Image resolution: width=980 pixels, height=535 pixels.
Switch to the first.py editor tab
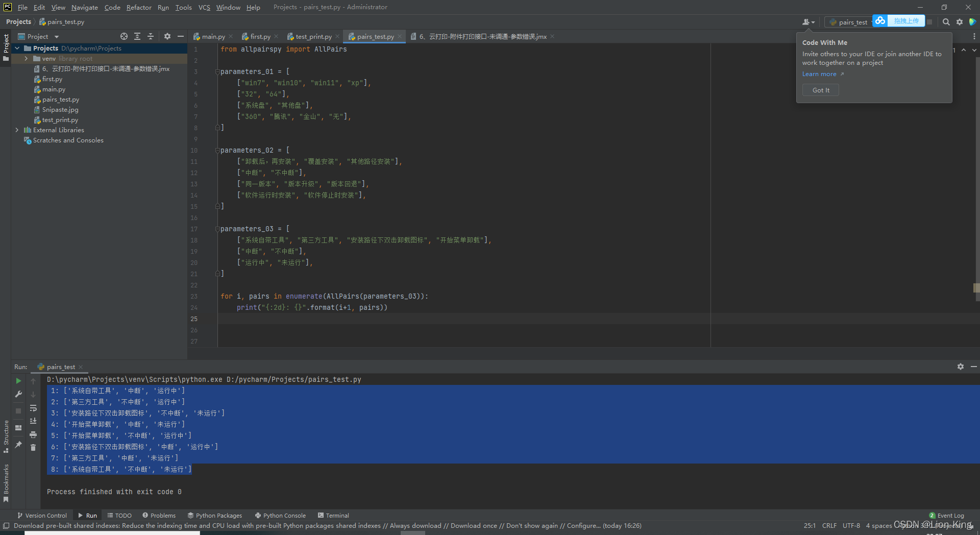coord(259,36)
